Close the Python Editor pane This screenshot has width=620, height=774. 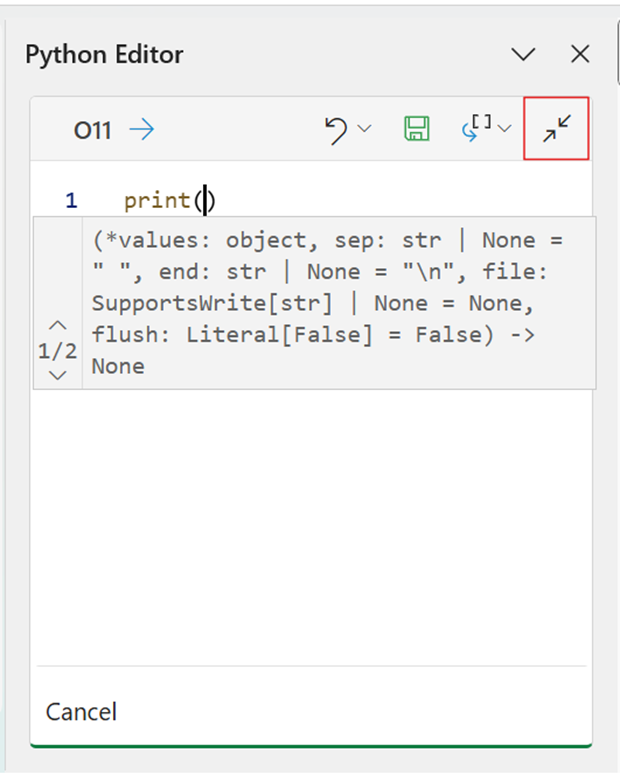point(580,55)
